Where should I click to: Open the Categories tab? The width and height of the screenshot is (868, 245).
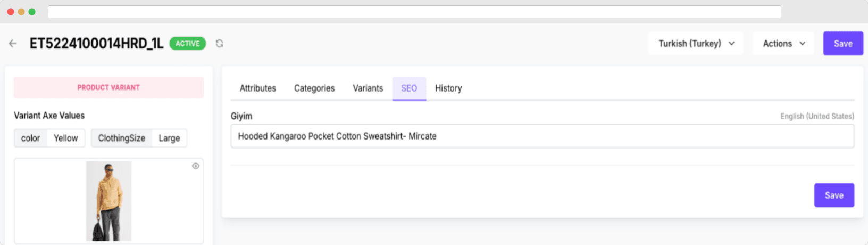(x=314, y=88)
